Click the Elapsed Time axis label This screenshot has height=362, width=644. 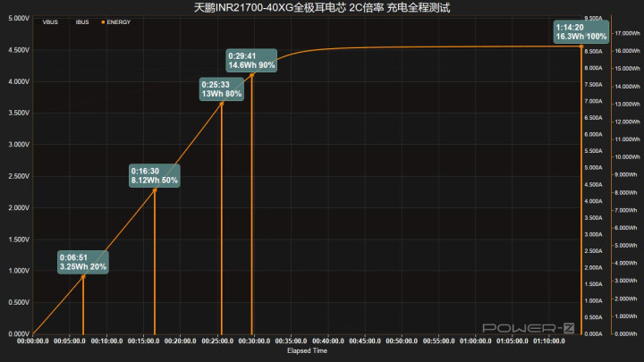pyautogui.click(x=307, y=350)
